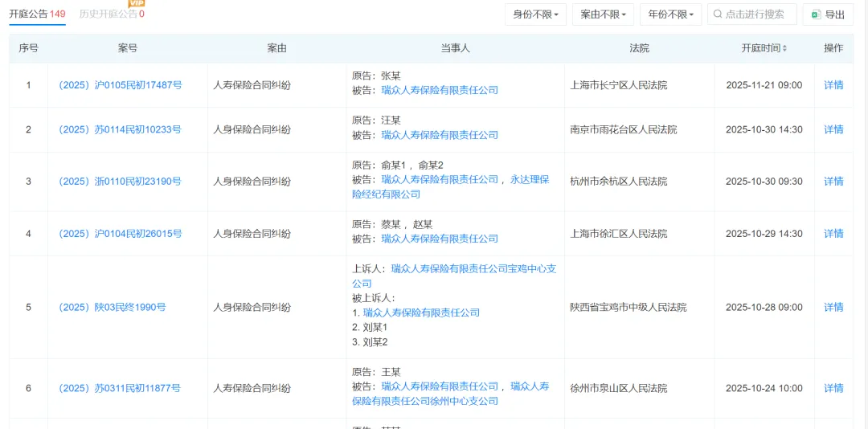Screen dimensions: 868x429
Task: Open case (2025)沪0105民初17487号
Action: pyautogui.click(x=120, y=85)
